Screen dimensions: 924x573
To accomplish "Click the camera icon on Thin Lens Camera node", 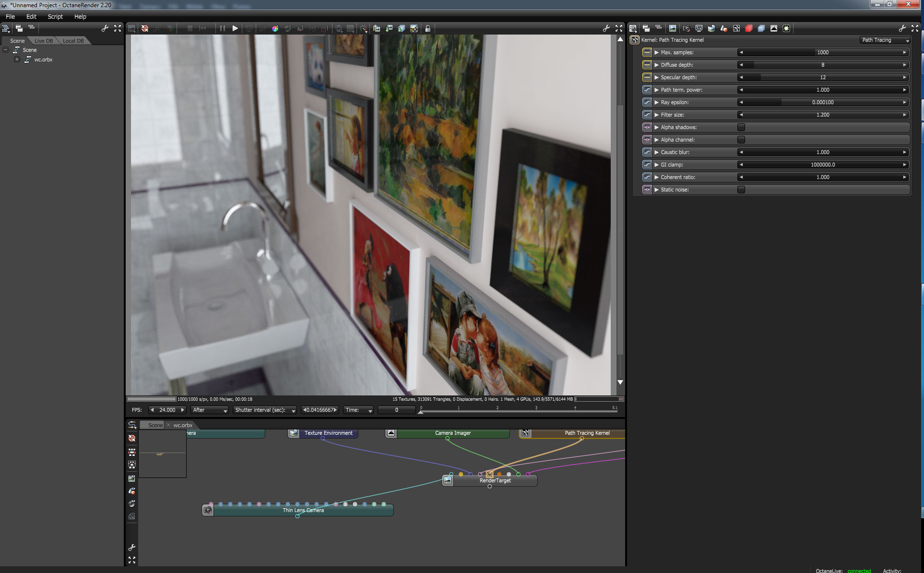I will [208, 510].
